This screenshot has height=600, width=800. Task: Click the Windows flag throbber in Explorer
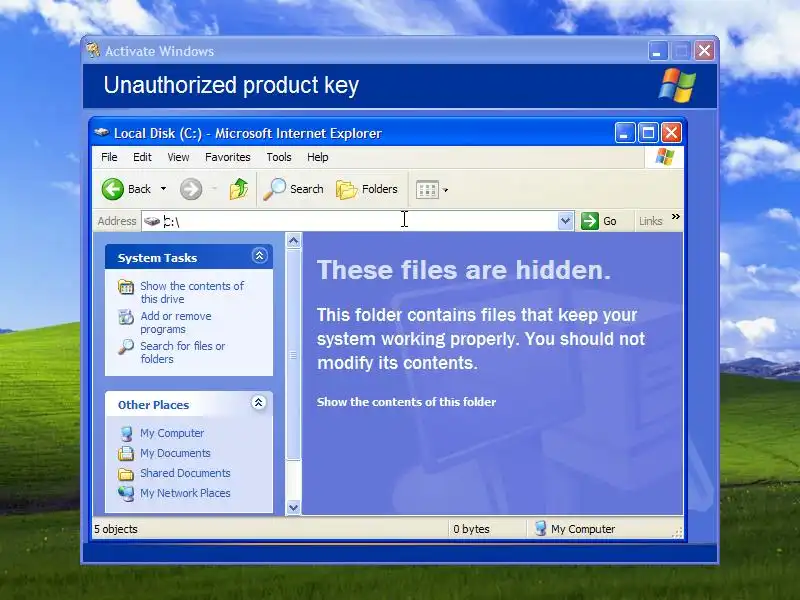[x=665, y=157]
